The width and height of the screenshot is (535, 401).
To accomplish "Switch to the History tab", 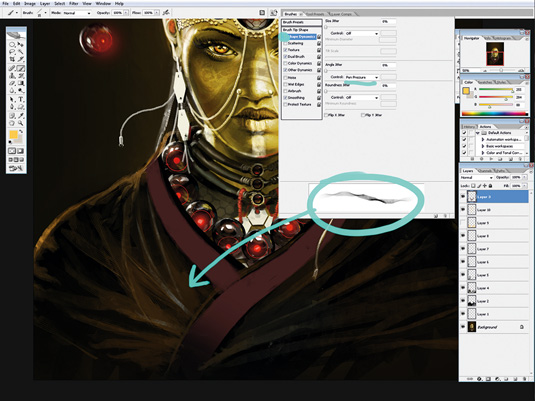I will pyautogui.click(x=469, y=127).
